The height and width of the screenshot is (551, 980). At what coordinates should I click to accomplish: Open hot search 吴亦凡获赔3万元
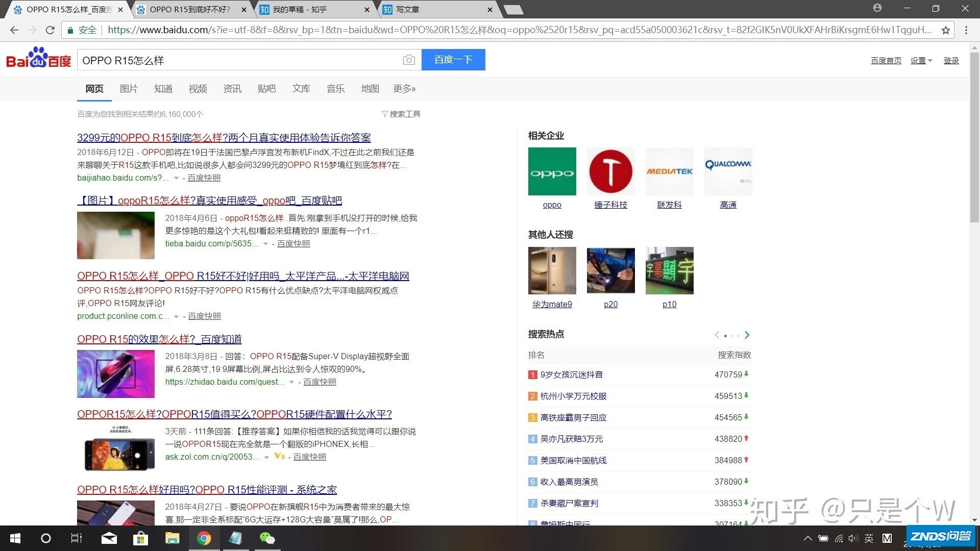[x=571, y=439]
